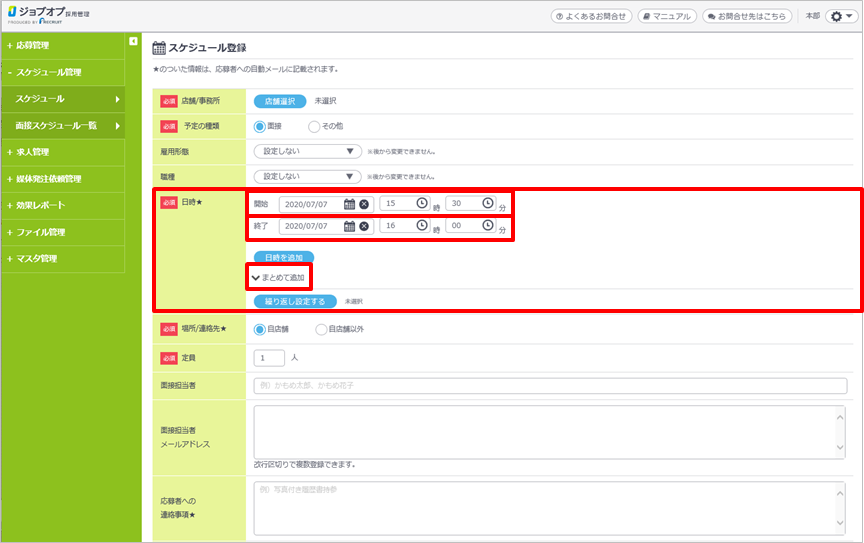Collapse the left sidebar with arrow icon
This screenshot has width=864, height=543.
pyautogui.click(x=134, y=41)
